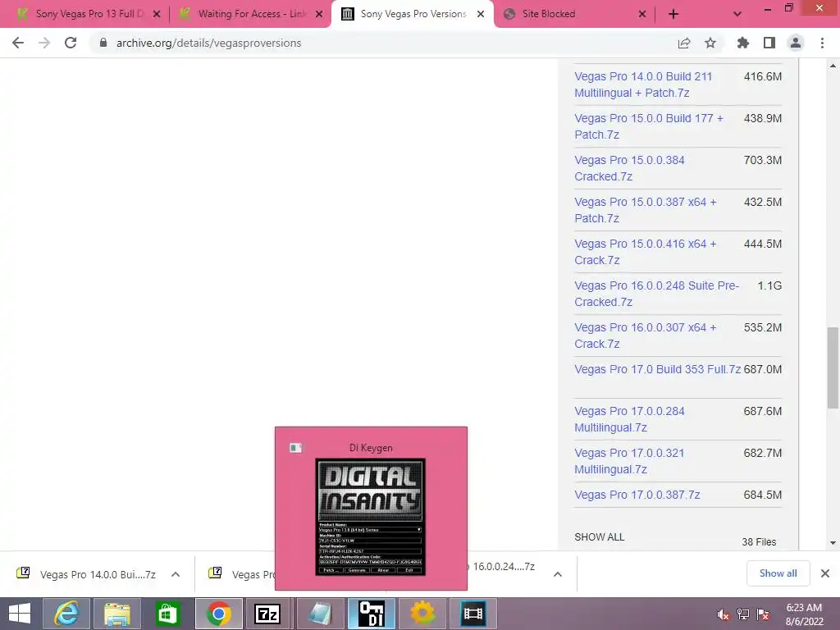
Task: Open the orange gear taskbar app
Action: (x=422, y=614)
